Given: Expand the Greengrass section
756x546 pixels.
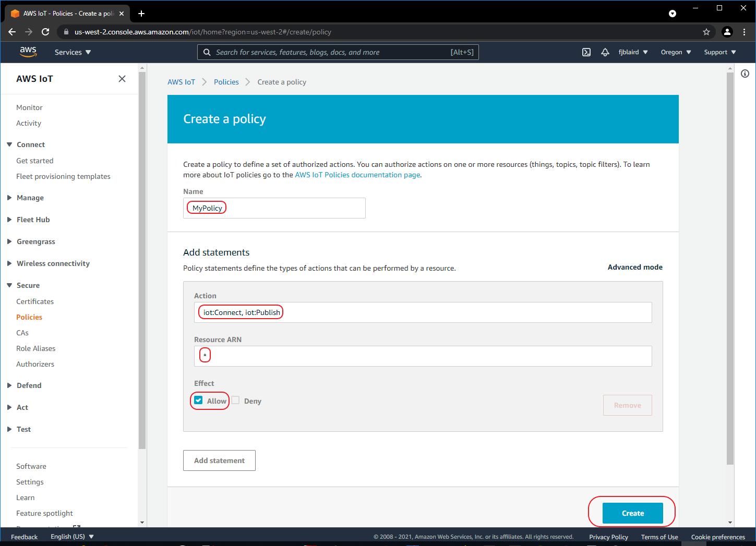Looking at the screenshot, I should click(x=9, y=241).
